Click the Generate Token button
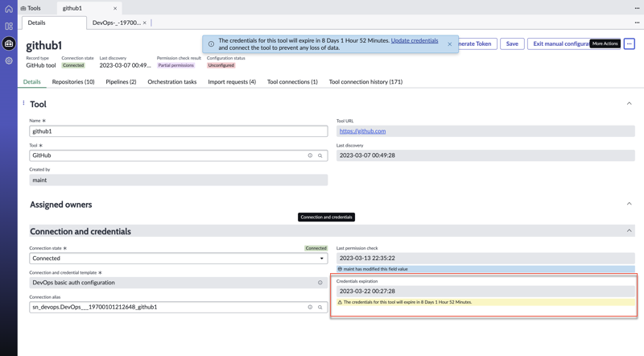Image resolution: width=644 pixels, height=356 pixels. [477, 43]
